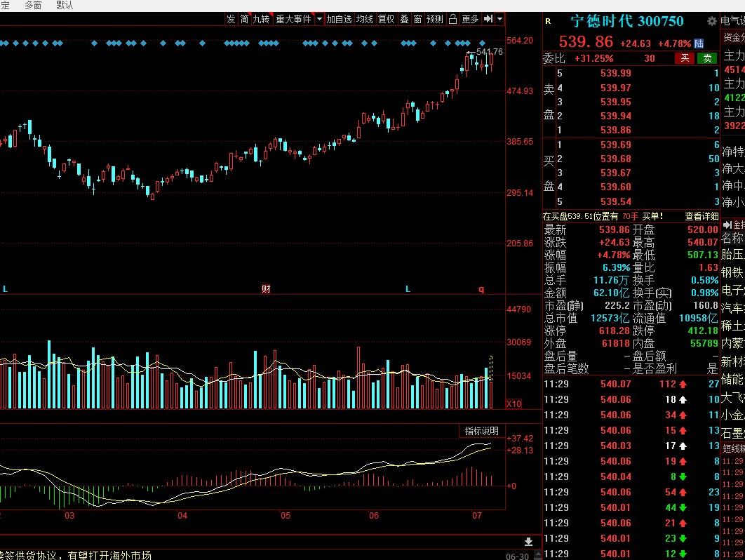Click the 03 month label on time axis

click(x=70, y=516)
